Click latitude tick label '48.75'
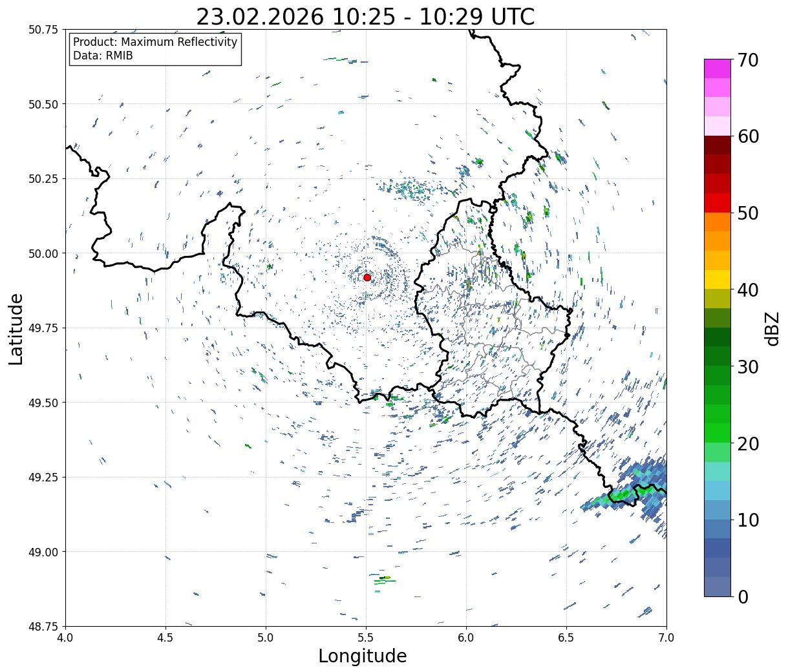788x672 pixels. 43,627
